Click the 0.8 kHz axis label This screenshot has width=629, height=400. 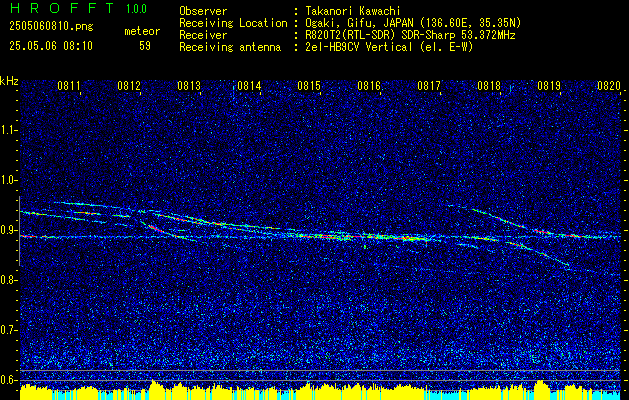coord(7,280)
